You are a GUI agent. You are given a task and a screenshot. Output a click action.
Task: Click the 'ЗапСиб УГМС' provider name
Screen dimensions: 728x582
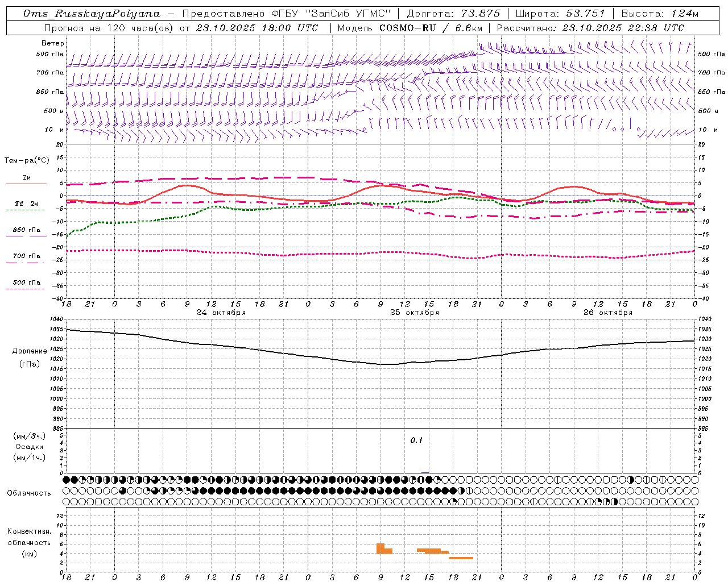coord(348,14)
